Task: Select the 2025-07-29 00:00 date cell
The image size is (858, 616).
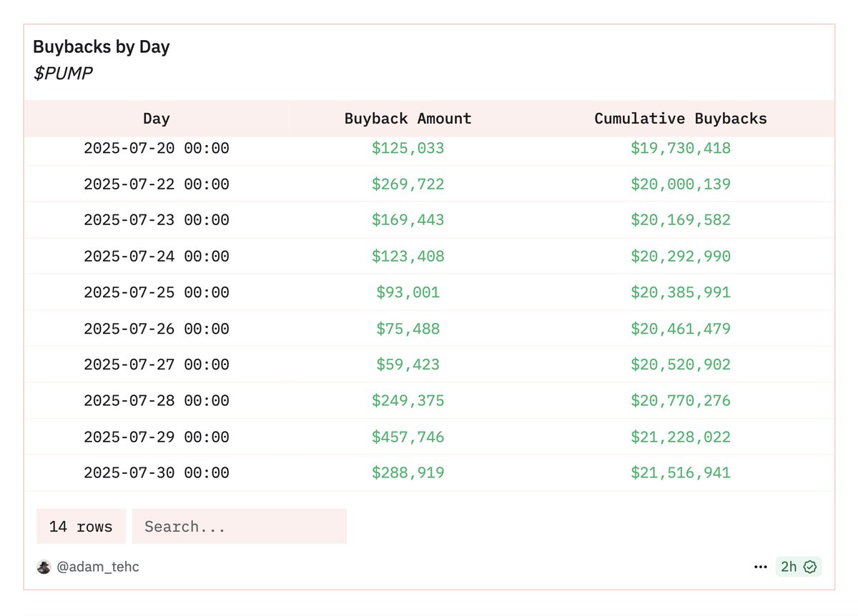Action: 156,437
